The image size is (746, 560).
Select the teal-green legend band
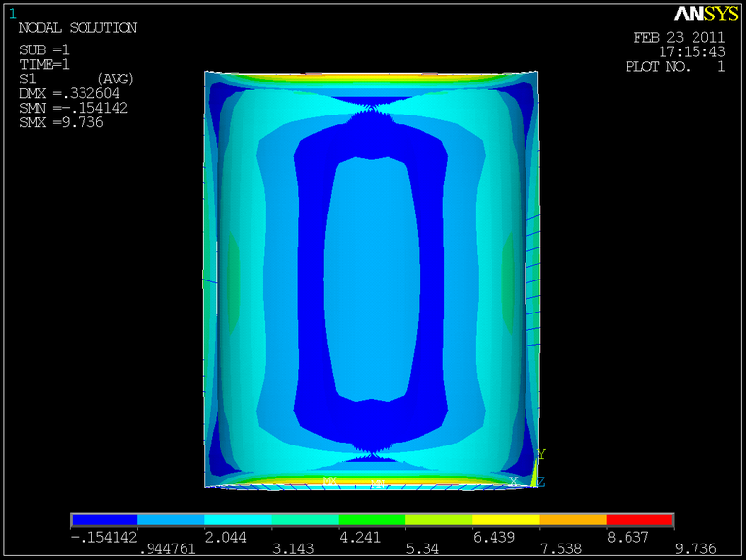tap(305, 520)
